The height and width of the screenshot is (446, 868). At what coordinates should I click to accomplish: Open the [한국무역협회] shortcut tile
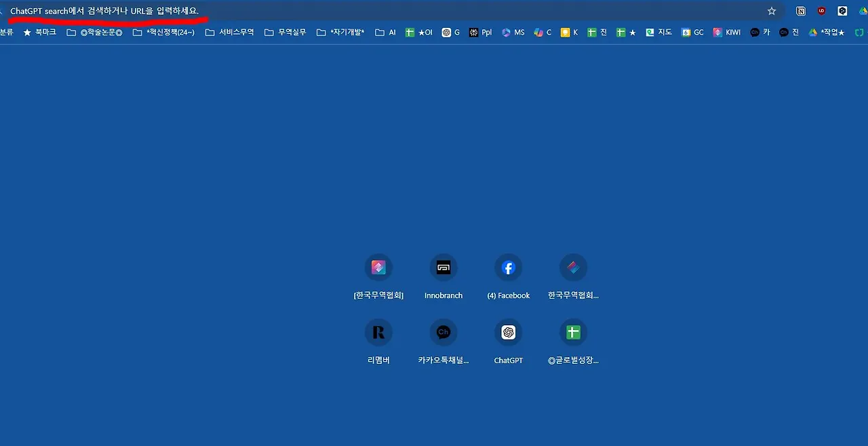point(378,276)
